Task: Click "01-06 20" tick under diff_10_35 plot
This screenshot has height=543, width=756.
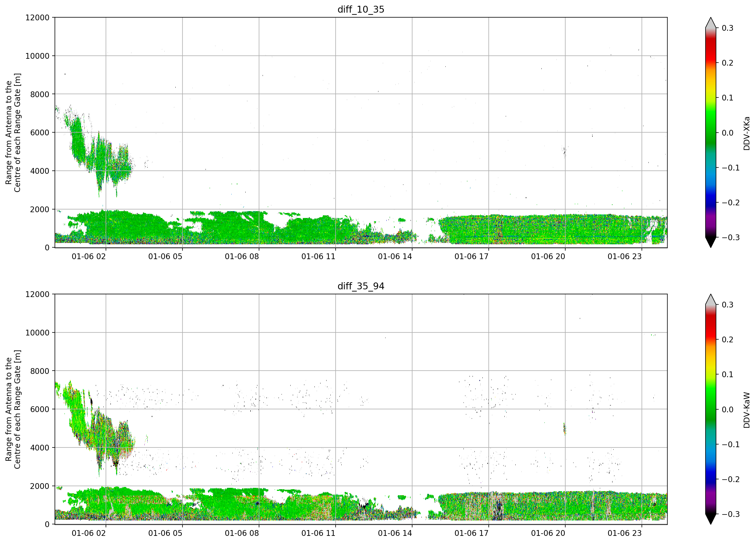Action: 548,256
